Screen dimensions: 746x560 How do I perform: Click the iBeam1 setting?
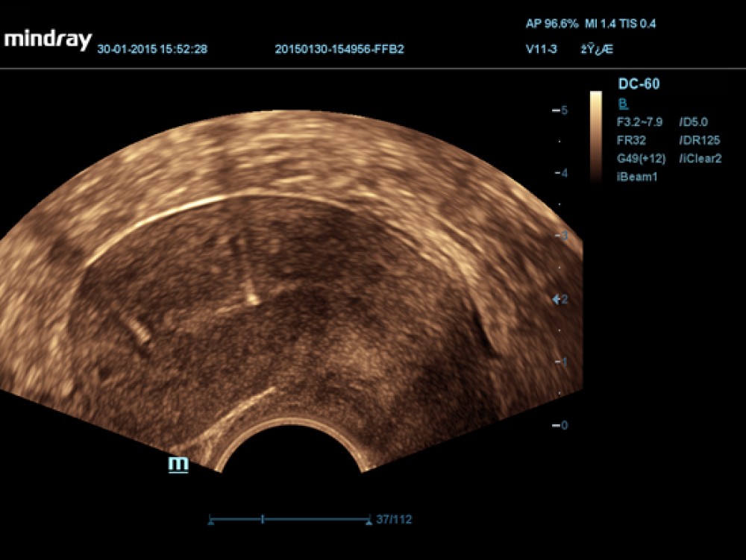634,177
